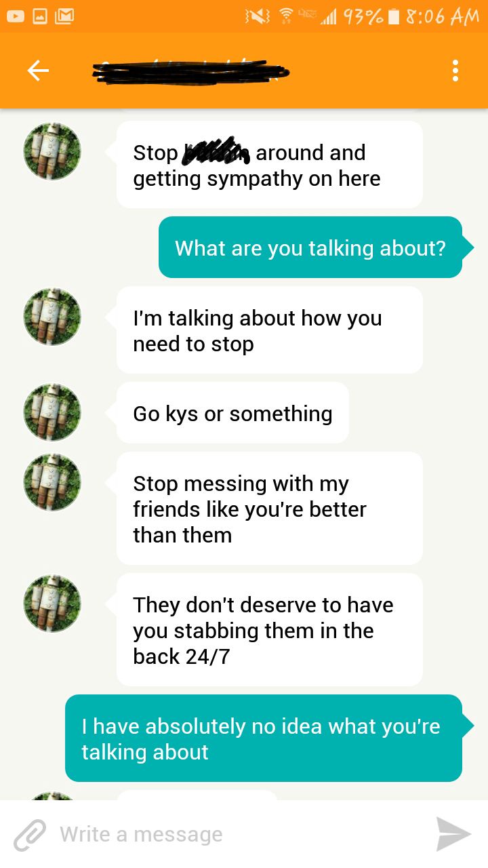Tap the 8:06 AM clock in status bar
Viewport: 488px width, 868px height.
pos(443,16)
